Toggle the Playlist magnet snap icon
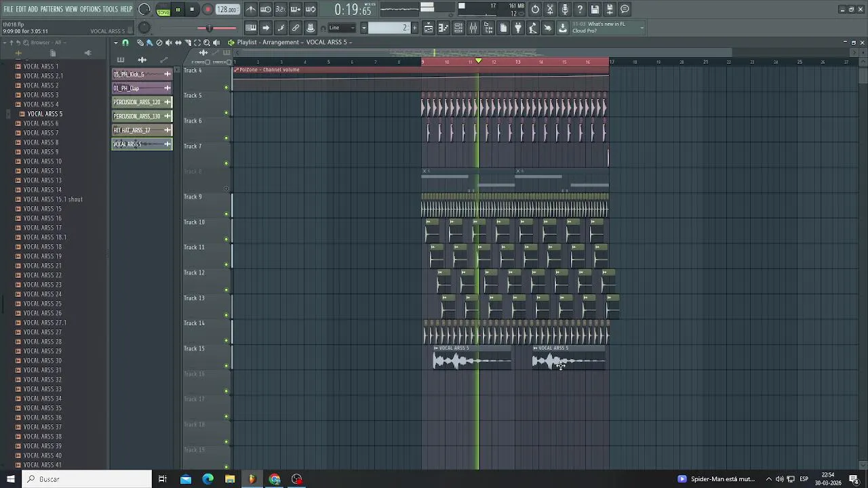 (125, 43)
